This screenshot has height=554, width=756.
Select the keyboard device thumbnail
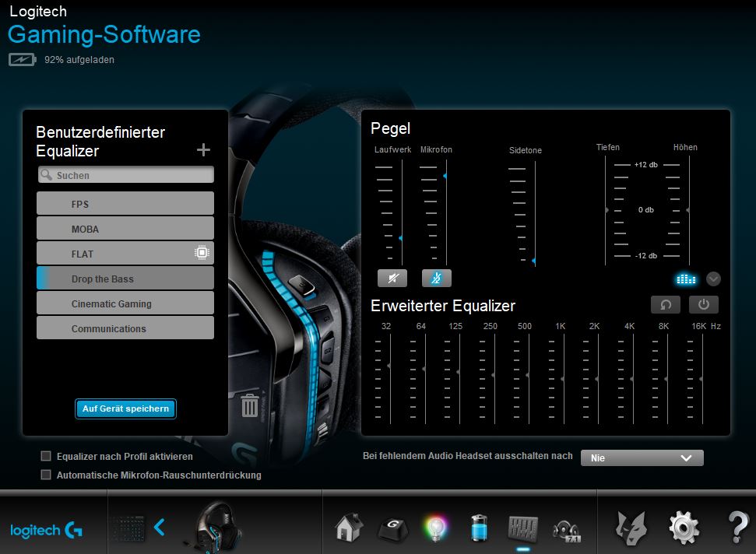[128, 529]
